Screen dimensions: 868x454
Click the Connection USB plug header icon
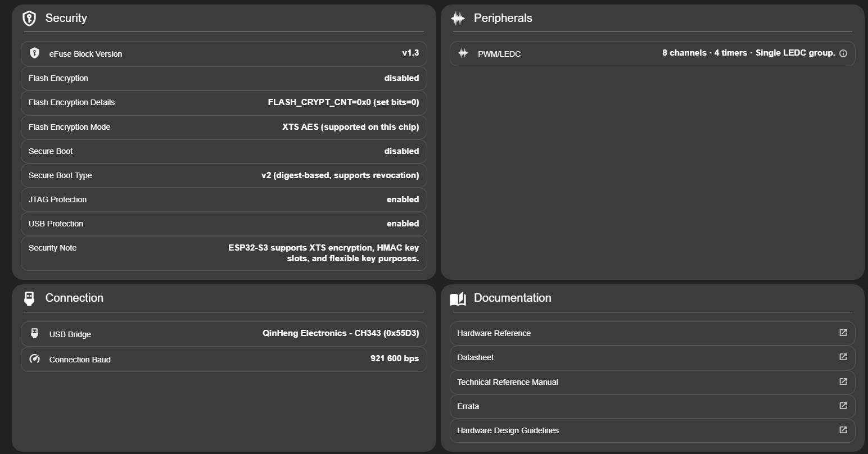pyautogui.click(x=29, y=298)
